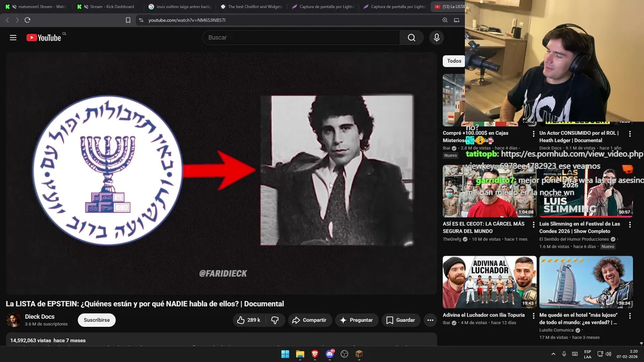
Task: Click the Buscar search field
Action: (301, 38)
